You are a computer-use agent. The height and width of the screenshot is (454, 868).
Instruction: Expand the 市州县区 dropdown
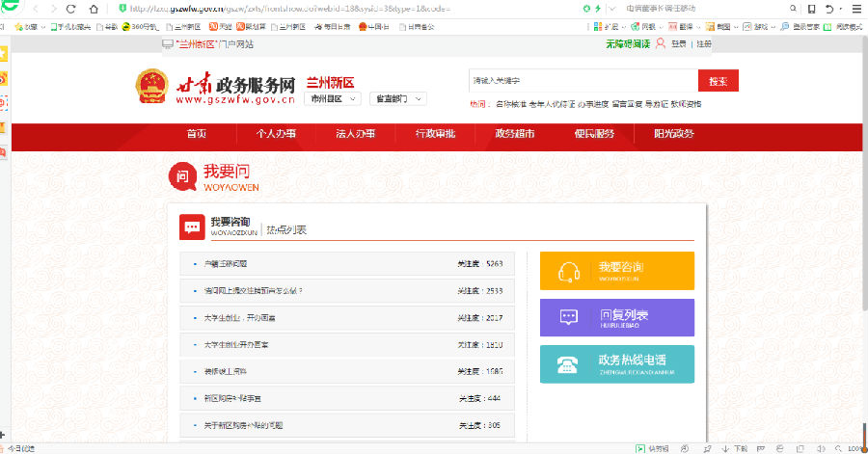pos(333,98)
